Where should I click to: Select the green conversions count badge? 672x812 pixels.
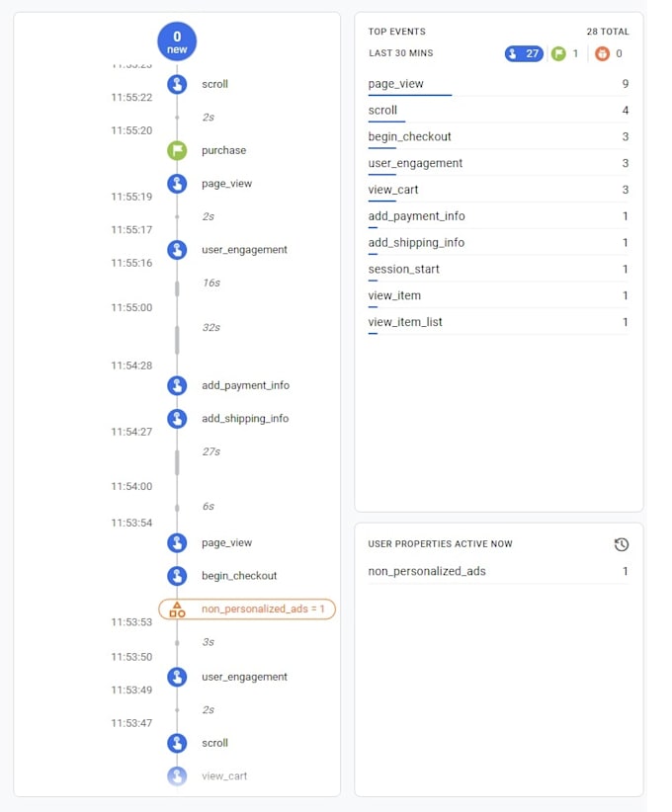click(x=565, y=53)
